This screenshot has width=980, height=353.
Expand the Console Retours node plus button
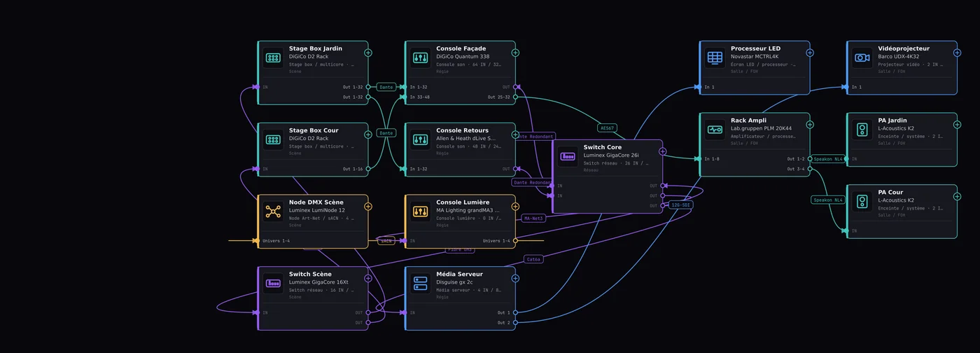tap(515, 134)
